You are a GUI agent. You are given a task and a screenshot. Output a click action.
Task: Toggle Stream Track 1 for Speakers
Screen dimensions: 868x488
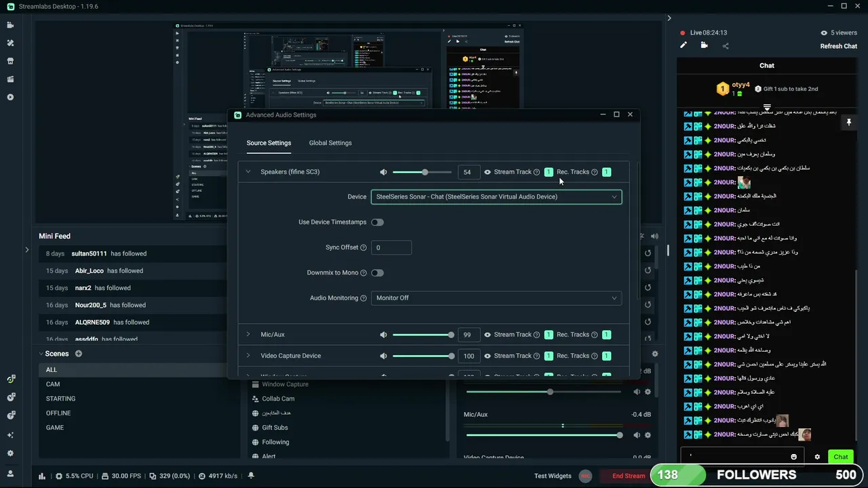coord(549,172)
